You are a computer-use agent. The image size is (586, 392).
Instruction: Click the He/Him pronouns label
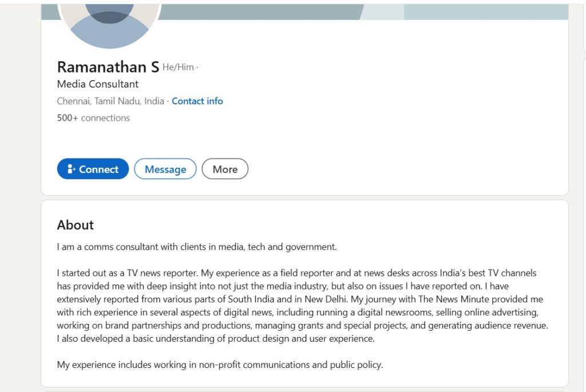point(178,68)
